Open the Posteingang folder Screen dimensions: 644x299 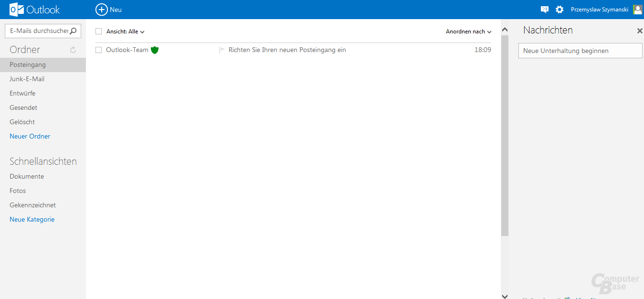pos(43,65)
